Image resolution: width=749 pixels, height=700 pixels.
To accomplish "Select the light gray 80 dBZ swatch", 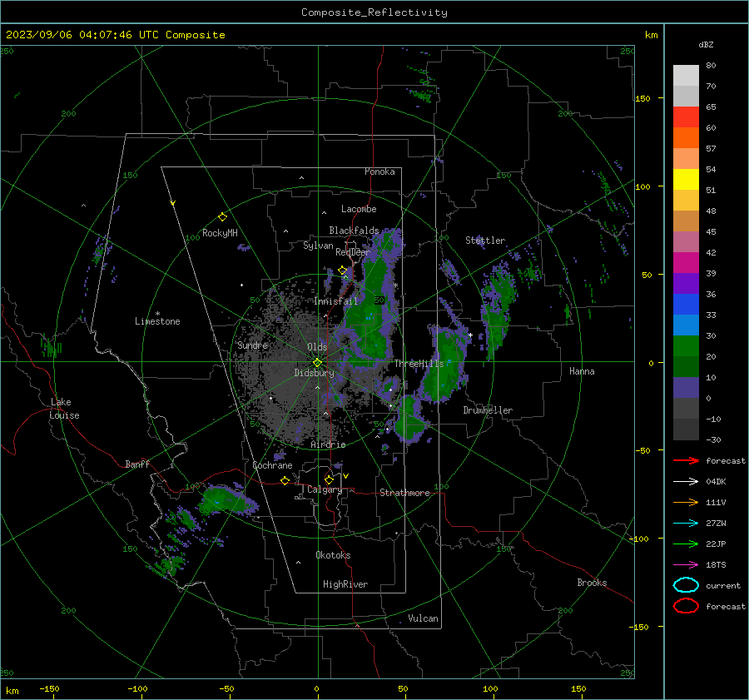I will 686,75.
